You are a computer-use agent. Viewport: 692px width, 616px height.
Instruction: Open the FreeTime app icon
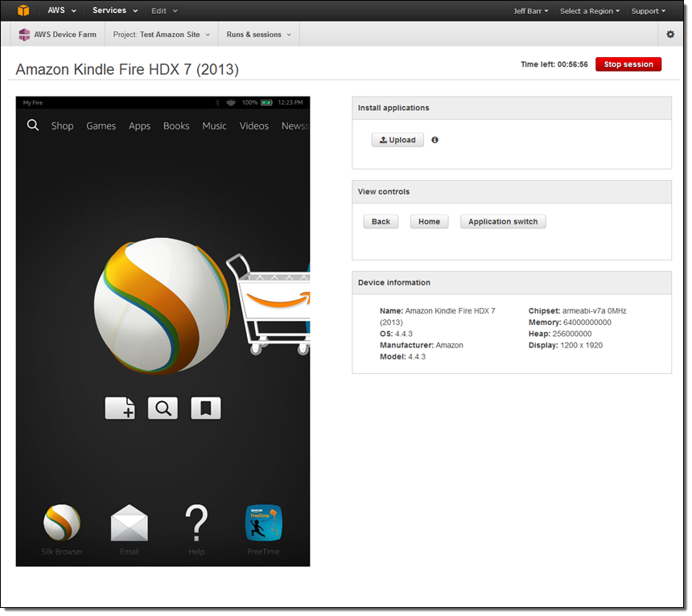[263, 523]
